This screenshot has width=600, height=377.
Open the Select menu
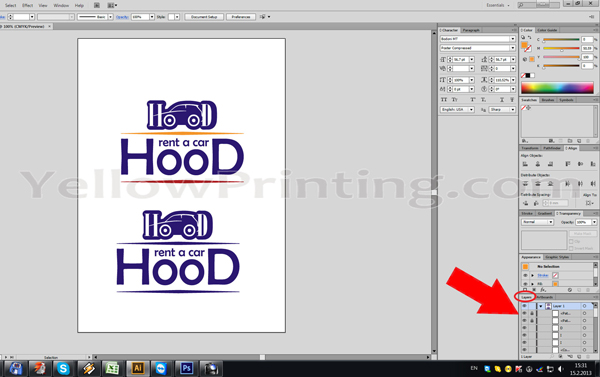[10, 5]
